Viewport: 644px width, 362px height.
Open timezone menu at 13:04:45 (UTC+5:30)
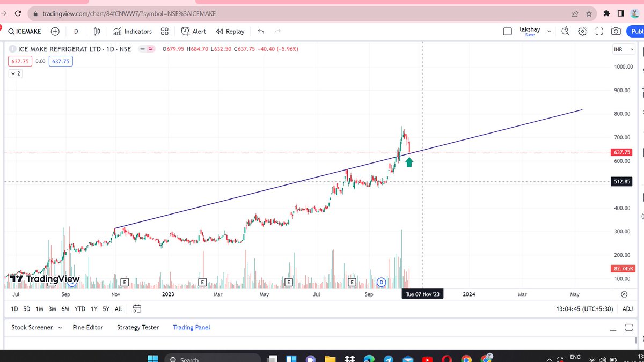pos(584,309)
